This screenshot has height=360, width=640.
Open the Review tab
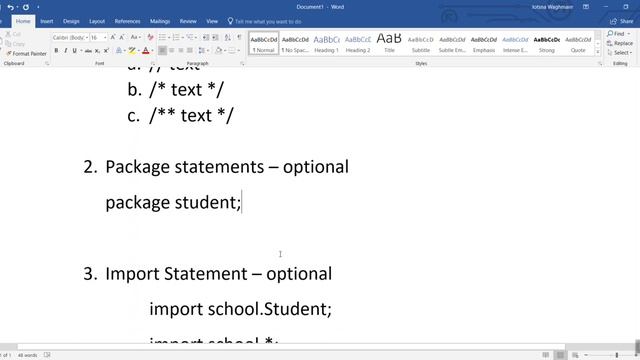(x=188, y=21)
